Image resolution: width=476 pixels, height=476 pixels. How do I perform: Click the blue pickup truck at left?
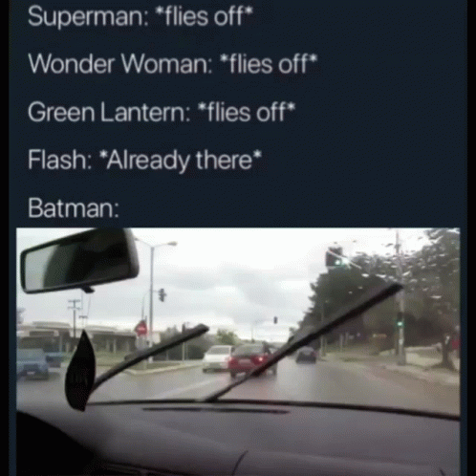point(33,361)
